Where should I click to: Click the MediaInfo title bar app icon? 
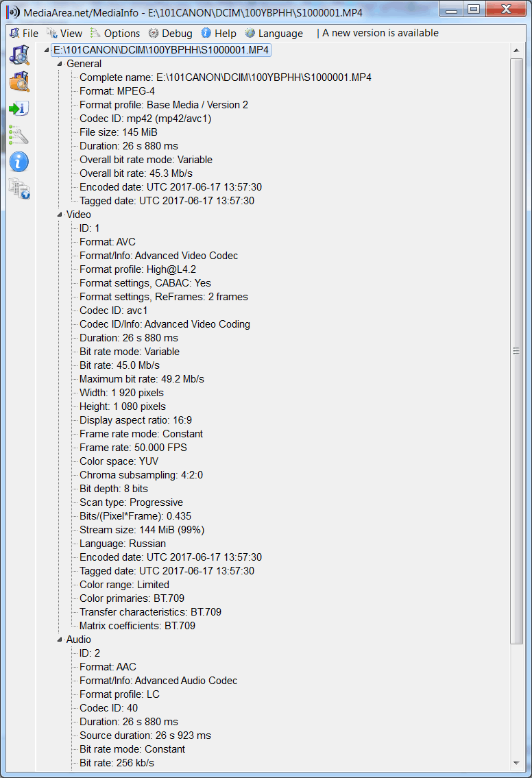click(x=14, y=12)
